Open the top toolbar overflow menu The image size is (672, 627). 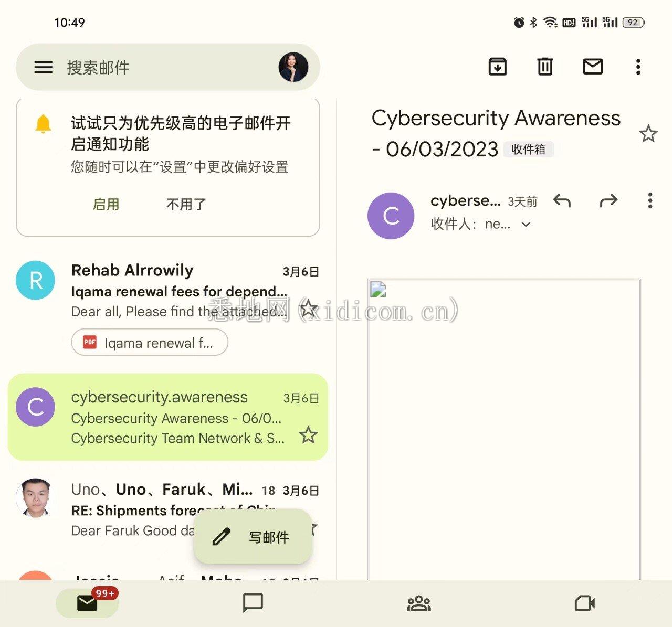(638, 67)
